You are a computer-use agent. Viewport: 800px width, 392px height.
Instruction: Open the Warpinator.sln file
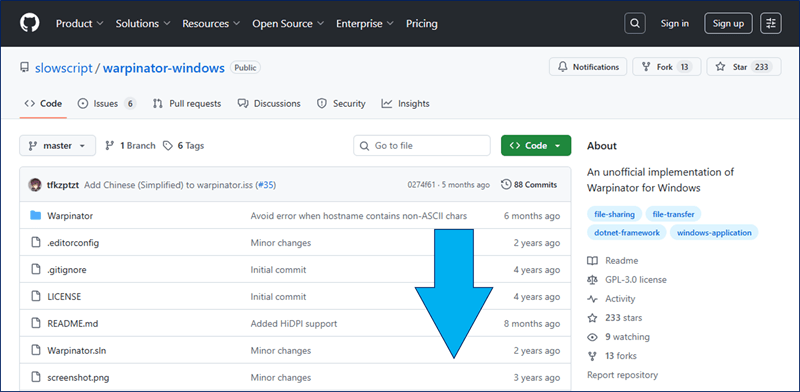(x=77, y=351)
